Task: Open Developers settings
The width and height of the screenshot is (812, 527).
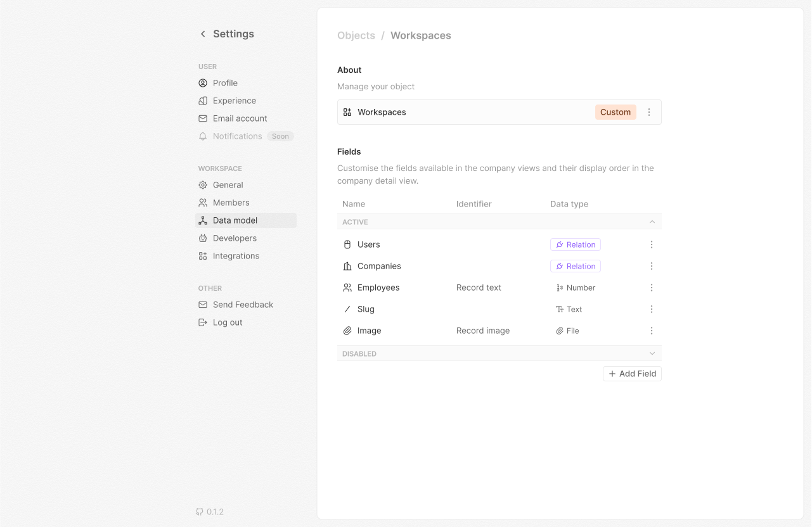Action: pos(235,238)
